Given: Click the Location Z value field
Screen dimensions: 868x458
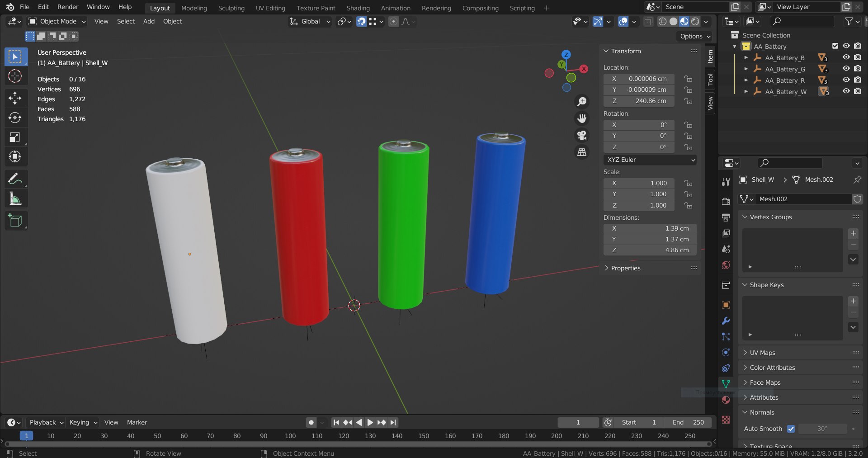Looking at the screenshot, I should pos(639,101).
